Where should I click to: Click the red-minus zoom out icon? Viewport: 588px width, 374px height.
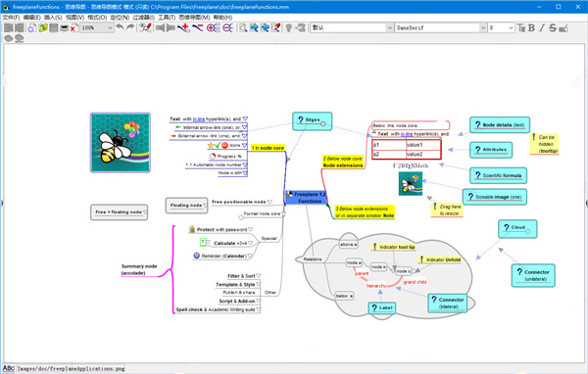pos(227,27)
